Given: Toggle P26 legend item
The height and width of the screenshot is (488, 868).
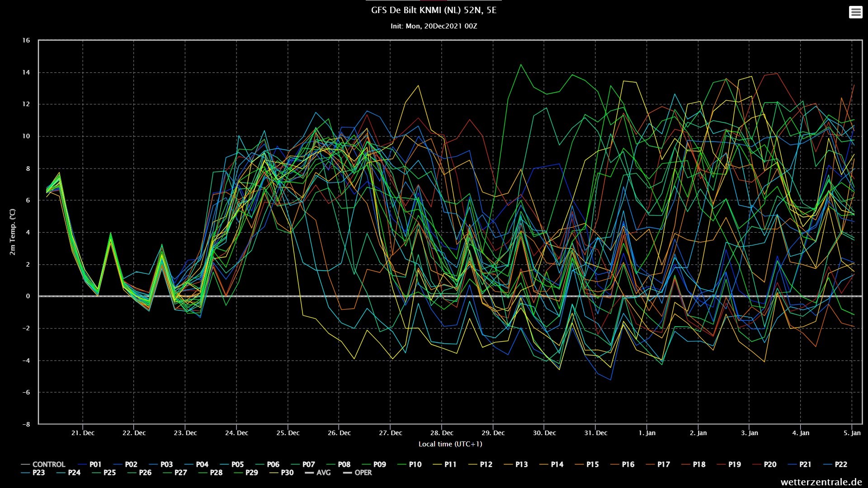Looking at the screenshot, I should coord(140,473).
